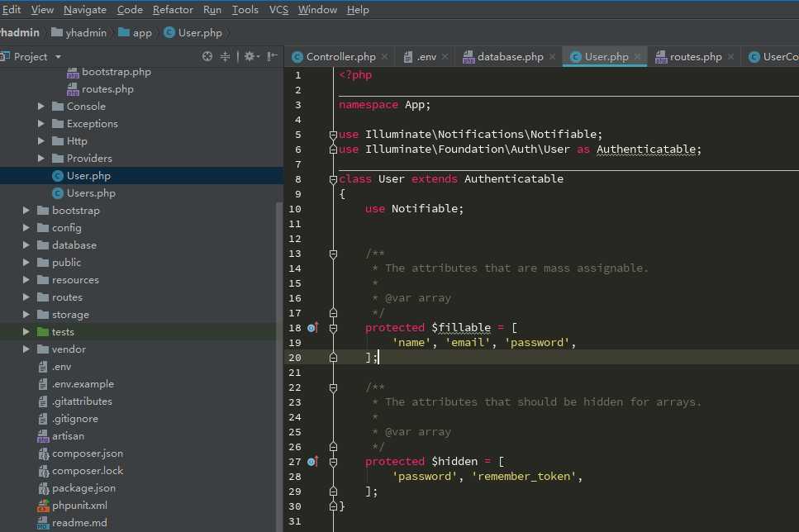This screenshot has width=799, height=532.
Task: Close the .env editor tab
Action: [445, 56]
